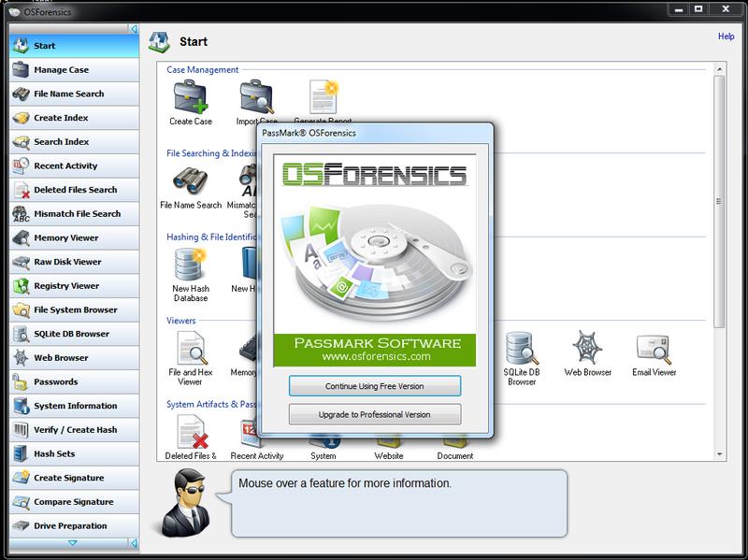Click sidebar scroll-down arrow
This screenshot has height=560, width=748.
click(73, 543)
